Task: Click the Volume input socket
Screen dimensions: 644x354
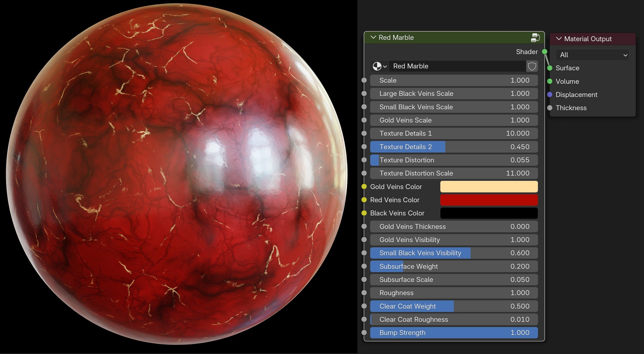Action: tap(550, 81)
